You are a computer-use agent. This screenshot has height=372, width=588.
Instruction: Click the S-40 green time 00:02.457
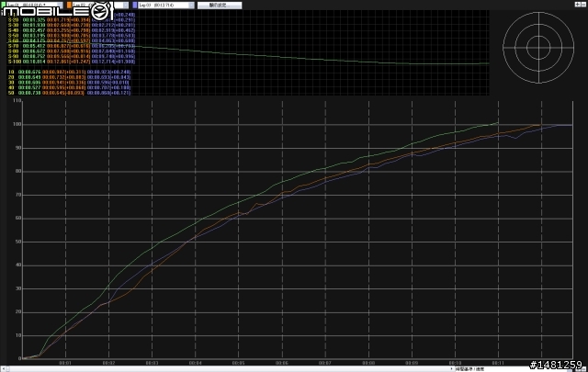(x=34, y=30)
